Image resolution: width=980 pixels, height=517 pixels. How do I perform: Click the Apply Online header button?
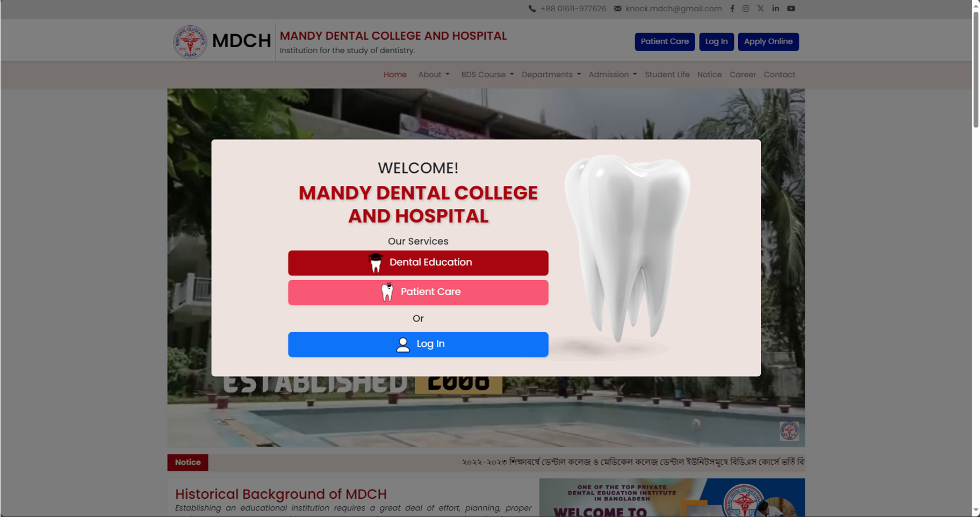(x=768, y=42)
